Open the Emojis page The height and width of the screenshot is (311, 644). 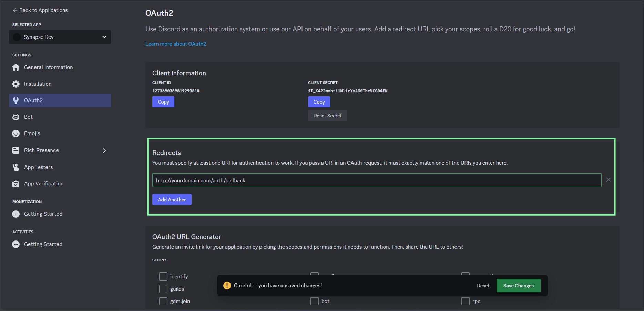tap(60, 133)
